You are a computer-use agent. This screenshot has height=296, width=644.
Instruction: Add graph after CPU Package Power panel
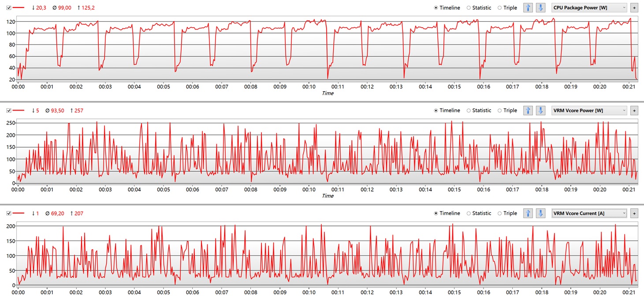click(x=634, y=7)
